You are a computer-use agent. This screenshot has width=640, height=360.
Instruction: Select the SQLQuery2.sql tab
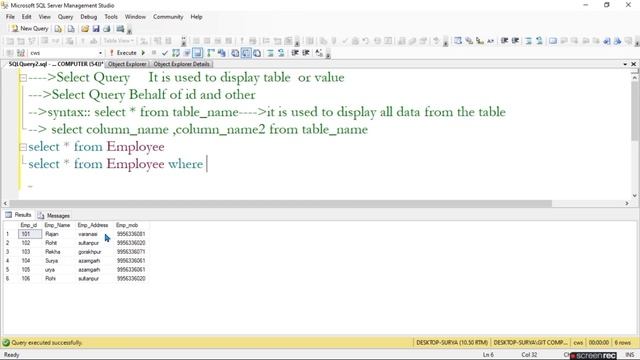tap(56, 64)
